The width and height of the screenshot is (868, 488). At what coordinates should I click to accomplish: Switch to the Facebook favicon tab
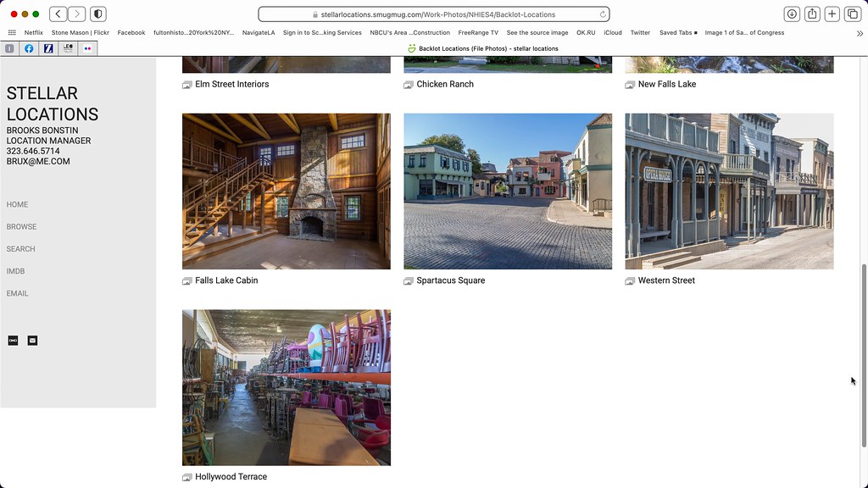click(x=31, y=48)
